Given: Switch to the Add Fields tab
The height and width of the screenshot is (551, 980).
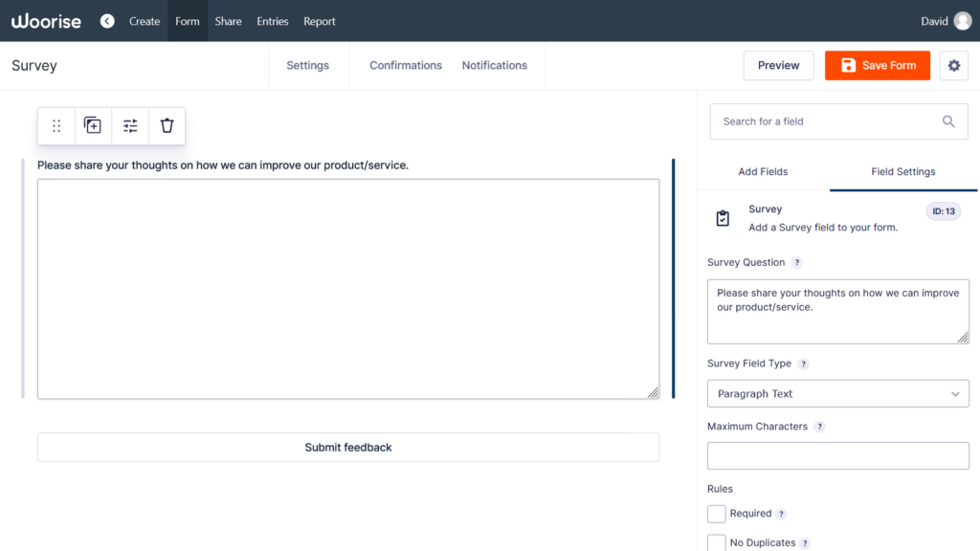Looking at the screenshot, I should pos(763,172).
